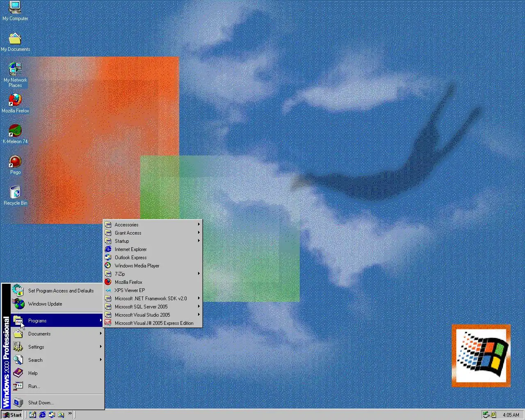Open Set Program Access and Defaults

tap(57, 291)
